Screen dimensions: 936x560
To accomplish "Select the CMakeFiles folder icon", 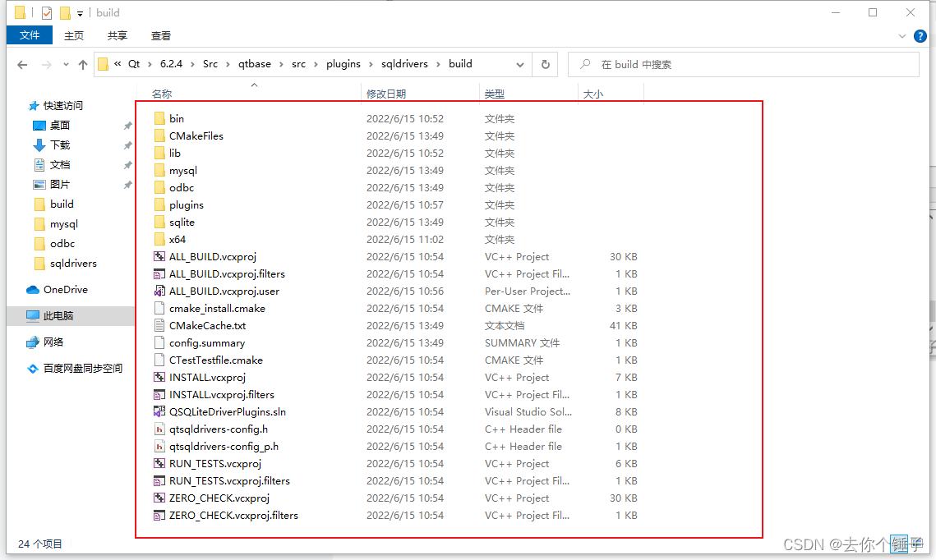I will tap(159, 136).
